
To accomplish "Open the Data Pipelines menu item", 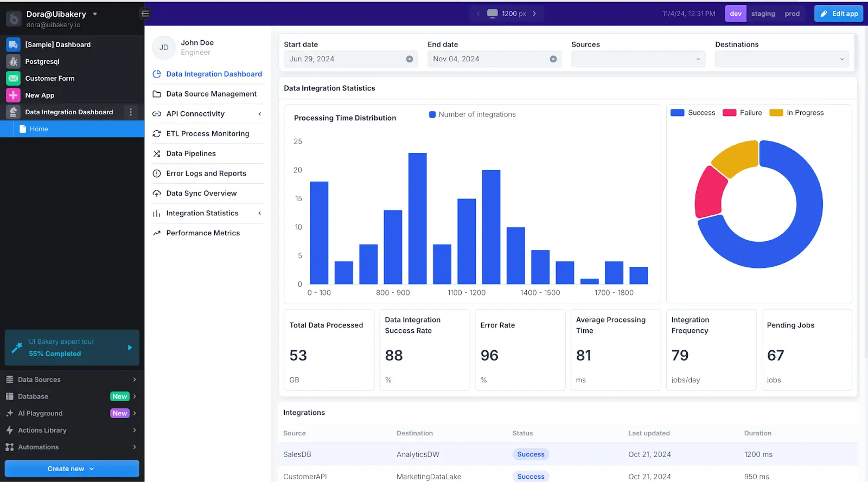I will (208, 153).
